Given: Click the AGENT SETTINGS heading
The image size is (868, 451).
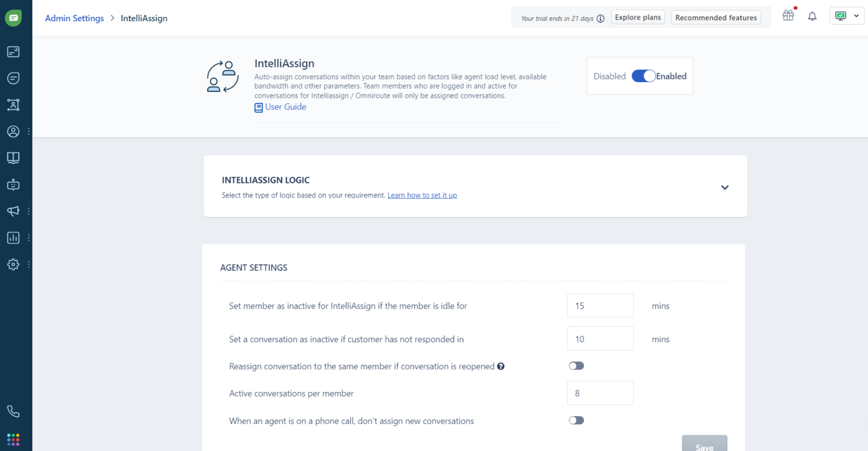Looking at the screenshot, I should (253, 267).
